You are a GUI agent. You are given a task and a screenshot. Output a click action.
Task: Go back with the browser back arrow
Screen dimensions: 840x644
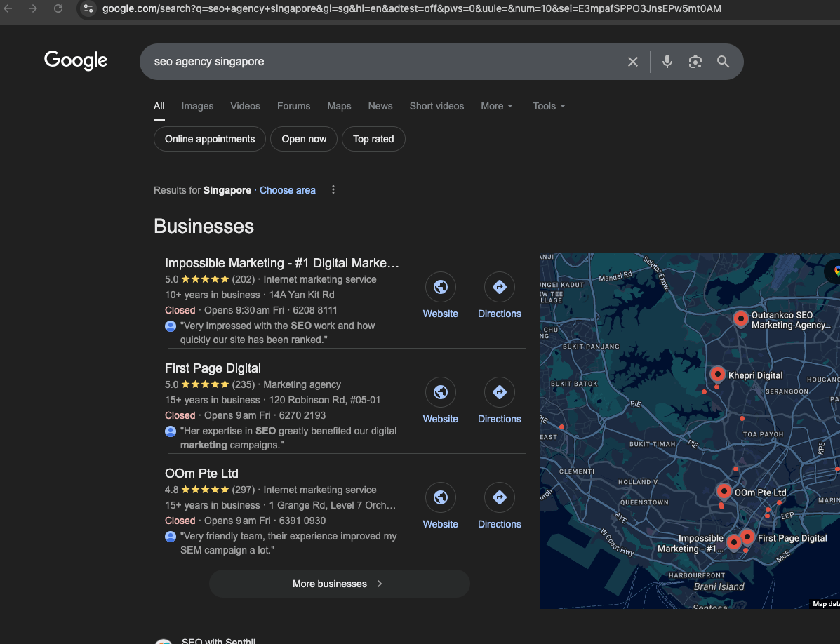pyautogui.click(x=8, y=8)
